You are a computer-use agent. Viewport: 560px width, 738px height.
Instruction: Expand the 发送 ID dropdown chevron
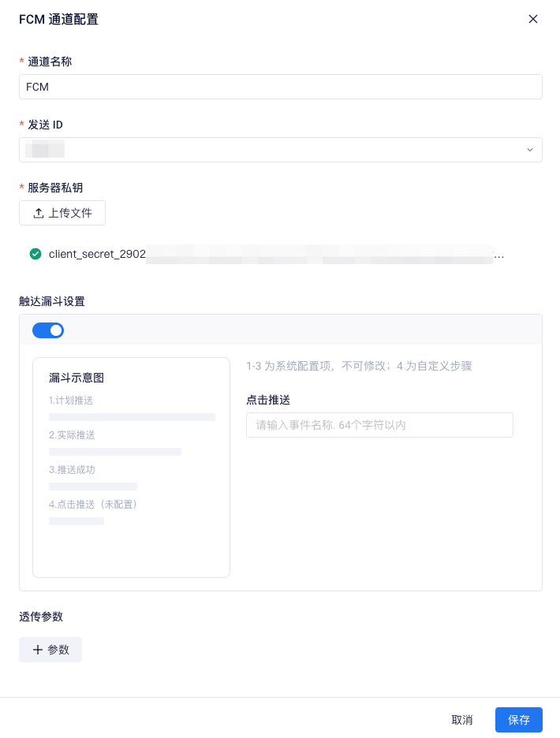coord(530,150)
